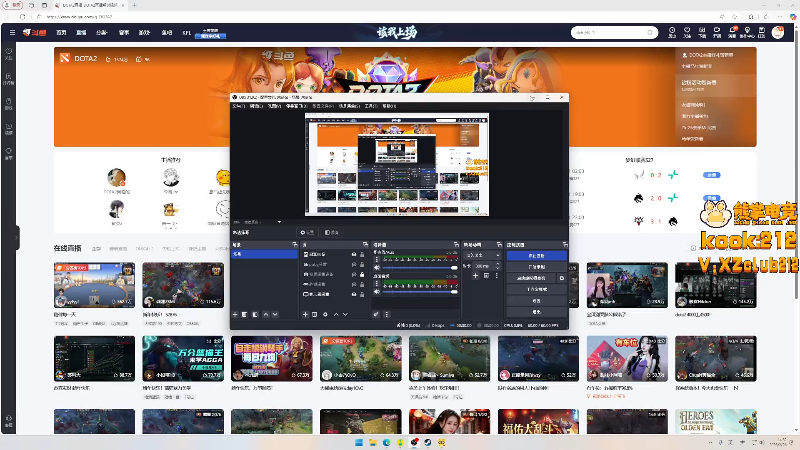Toggle visibility eye of game capture source
This screenshot has height=450, width=800.
354,284
